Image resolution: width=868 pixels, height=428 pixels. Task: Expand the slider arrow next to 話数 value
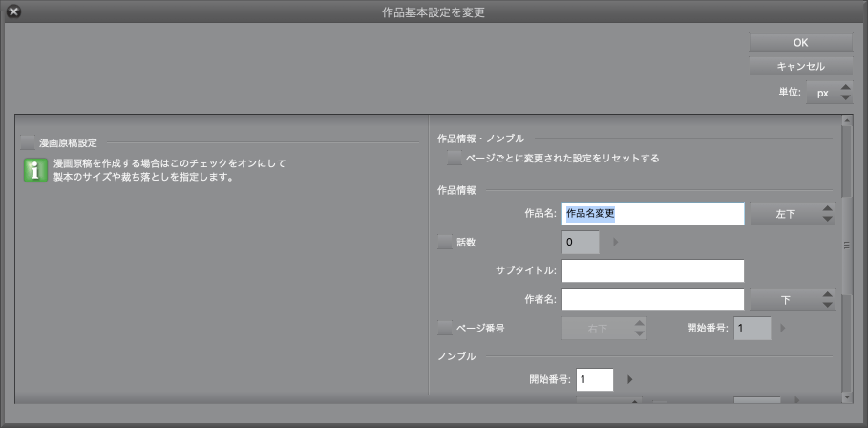[x=614, y=243]
